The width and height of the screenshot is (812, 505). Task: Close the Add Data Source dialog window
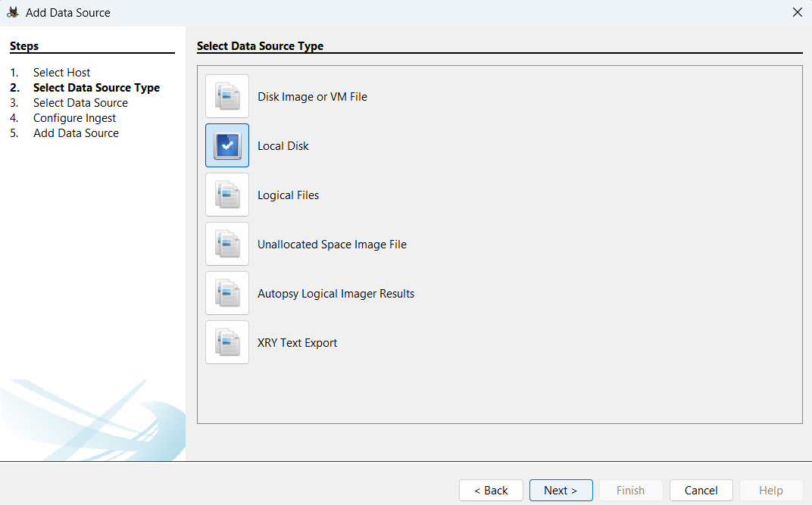797,12
